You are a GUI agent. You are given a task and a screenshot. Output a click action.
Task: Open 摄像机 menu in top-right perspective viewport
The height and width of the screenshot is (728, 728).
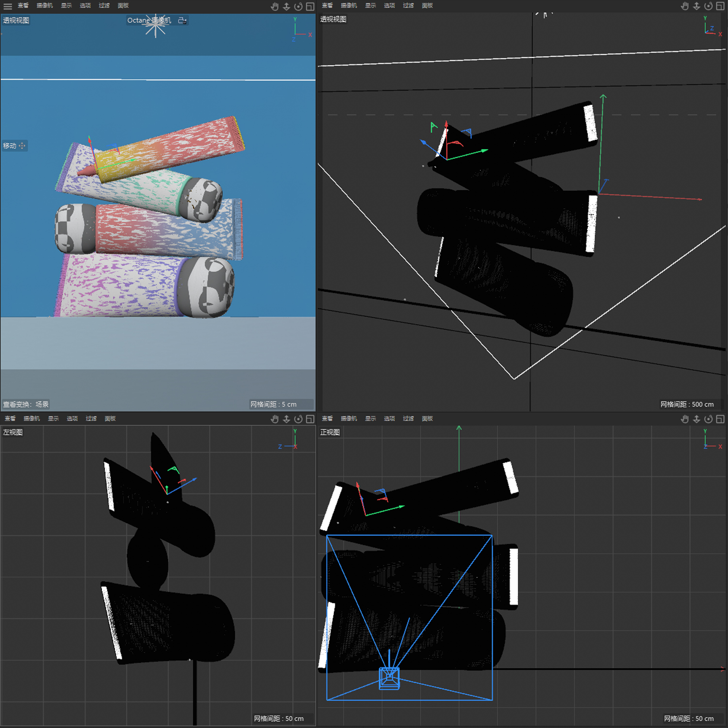(349, 6)
